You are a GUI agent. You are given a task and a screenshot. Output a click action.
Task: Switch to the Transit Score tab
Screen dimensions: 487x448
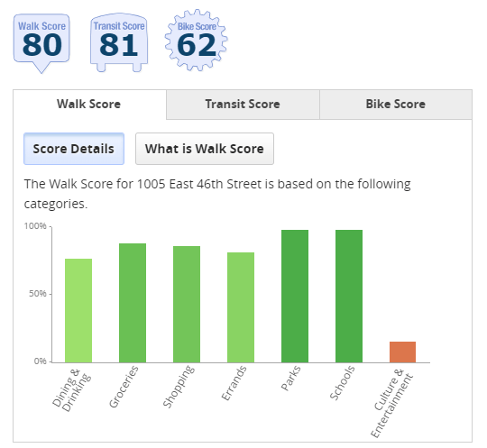coord(243,105)
